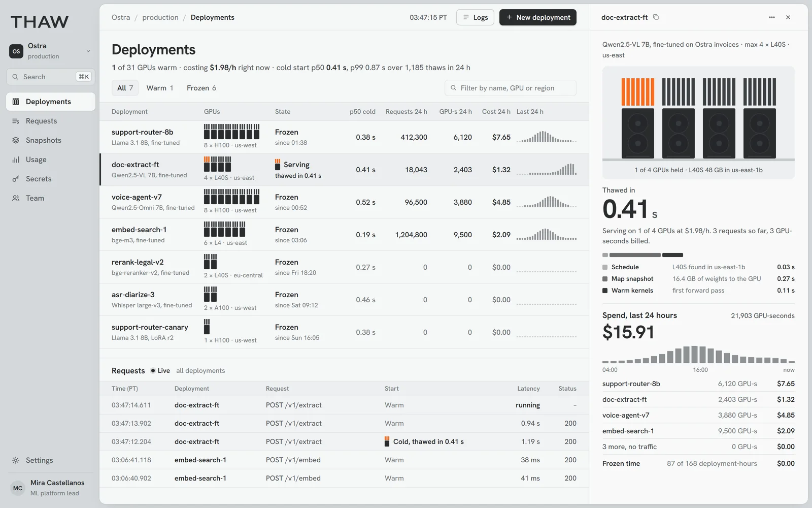The width and height of the screenshot is (812, 508).
Task: Open the detail panel more-options menu
Action: [772, 17]
